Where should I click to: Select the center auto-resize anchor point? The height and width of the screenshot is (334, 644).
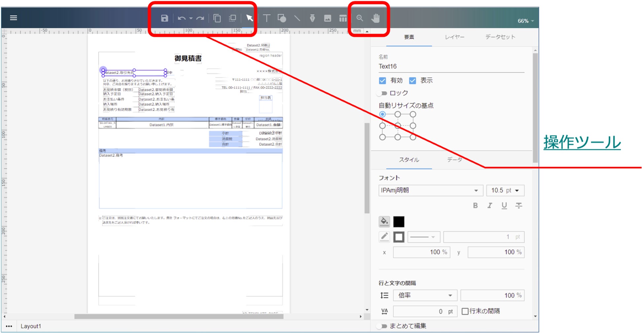[398, 126]
